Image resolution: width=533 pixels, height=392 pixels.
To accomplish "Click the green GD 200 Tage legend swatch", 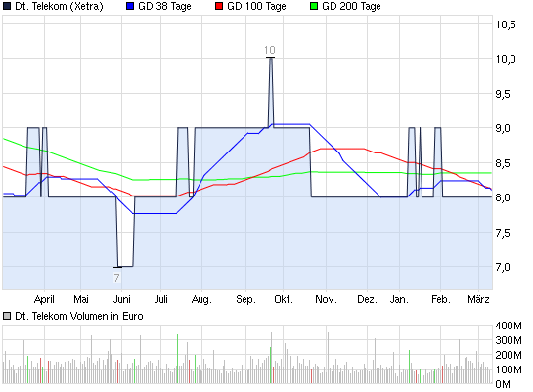I will (314, 6).
